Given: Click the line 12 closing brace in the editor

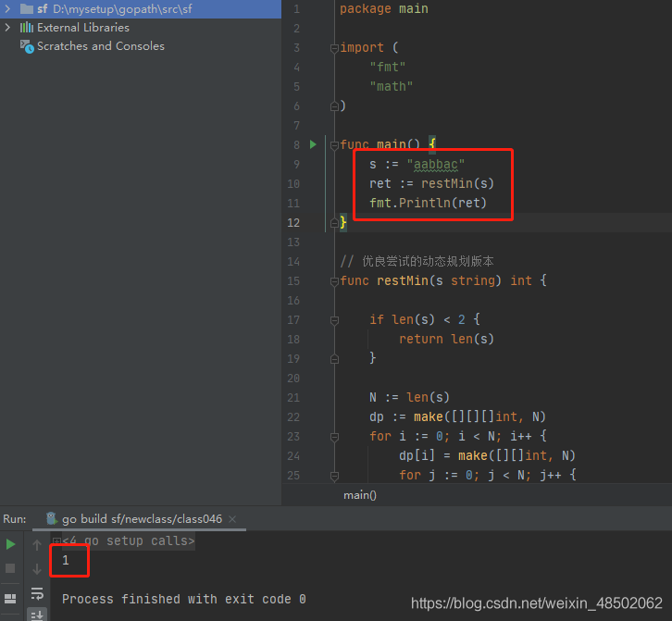Looking at the screenshot, I should [343, 222].
